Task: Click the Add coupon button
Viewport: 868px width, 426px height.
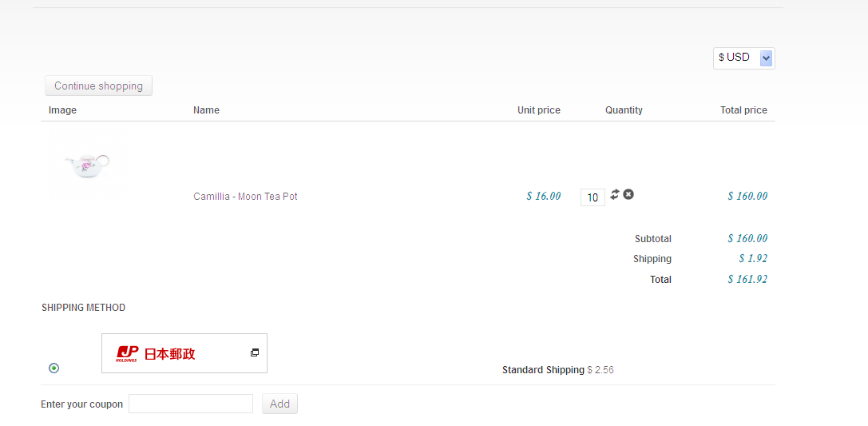Action: pyautogui.click(x=279, y=404)
